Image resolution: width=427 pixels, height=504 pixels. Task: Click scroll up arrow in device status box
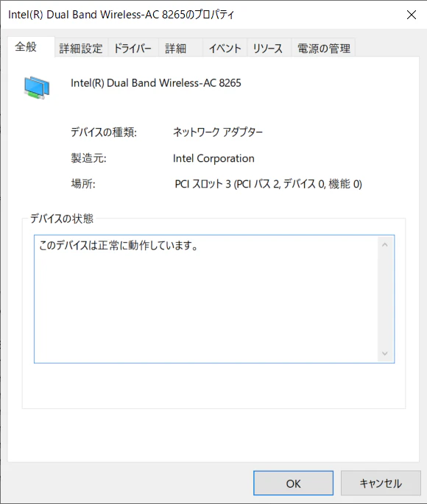pyautogui.click(x=384, y=245)
